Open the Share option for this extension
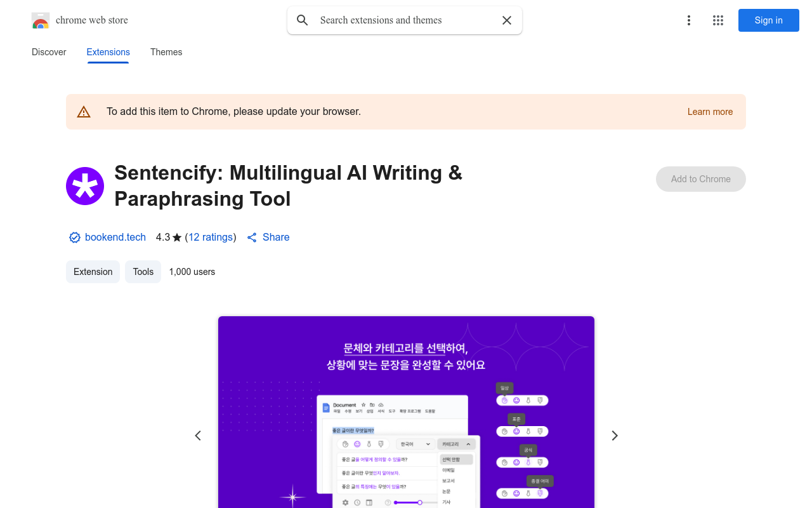The width and height of the screenshot is (812, 508). pos(268,237)
